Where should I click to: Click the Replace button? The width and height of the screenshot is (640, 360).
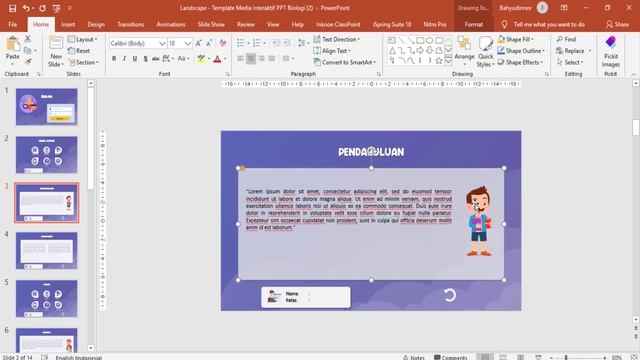[x=573, y=51]
